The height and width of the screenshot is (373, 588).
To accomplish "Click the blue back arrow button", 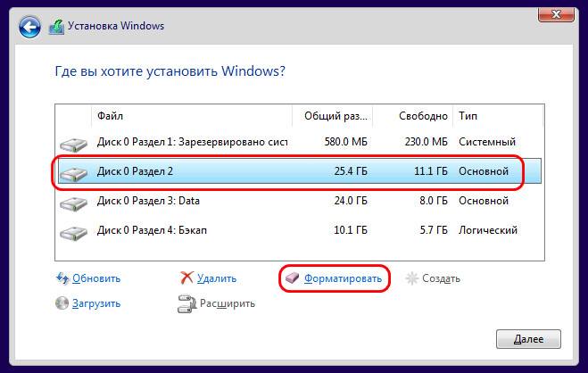I will [x=29, y=27].
